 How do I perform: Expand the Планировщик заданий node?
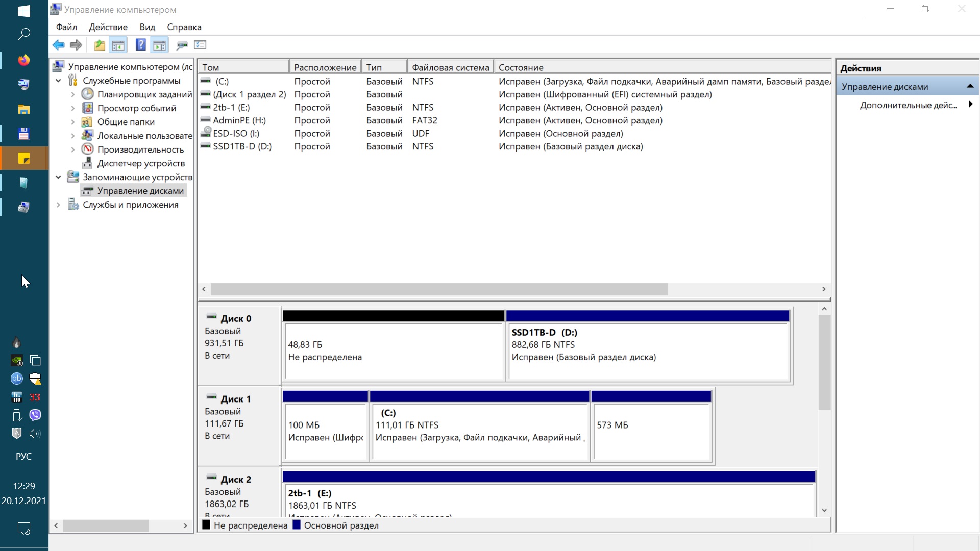72,94
